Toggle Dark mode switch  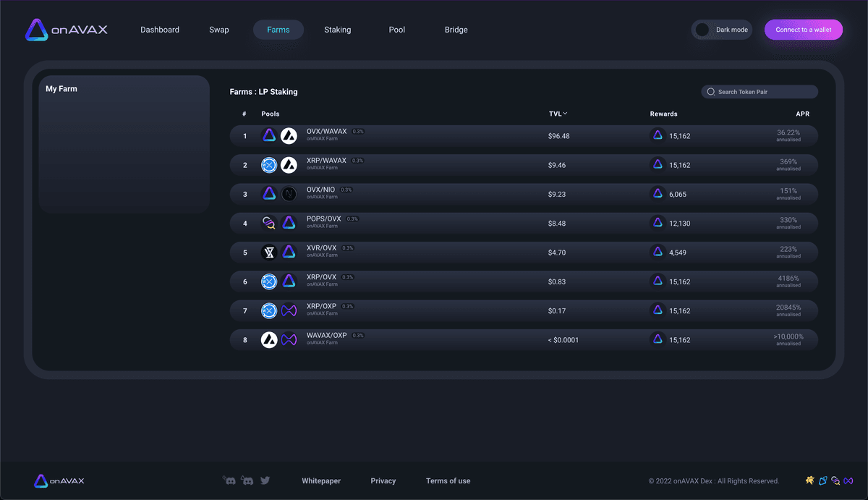(x=702, y=30)
